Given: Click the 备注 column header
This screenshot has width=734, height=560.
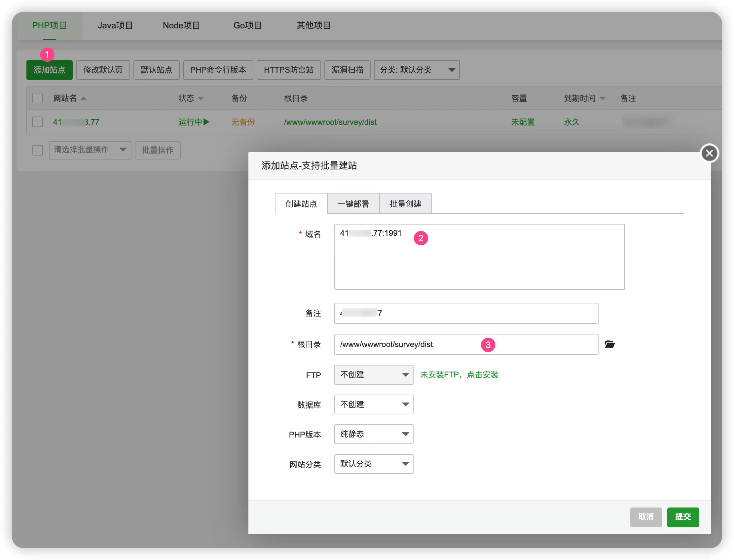Looking at the screenshot, I should click(x=628, y=98).
